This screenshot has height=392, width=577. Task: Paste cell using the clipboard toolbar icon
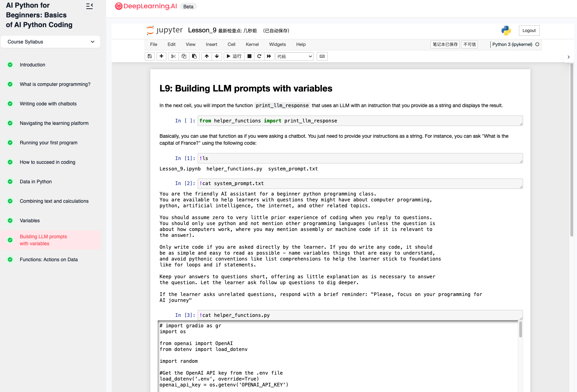[x=194, y=56]
